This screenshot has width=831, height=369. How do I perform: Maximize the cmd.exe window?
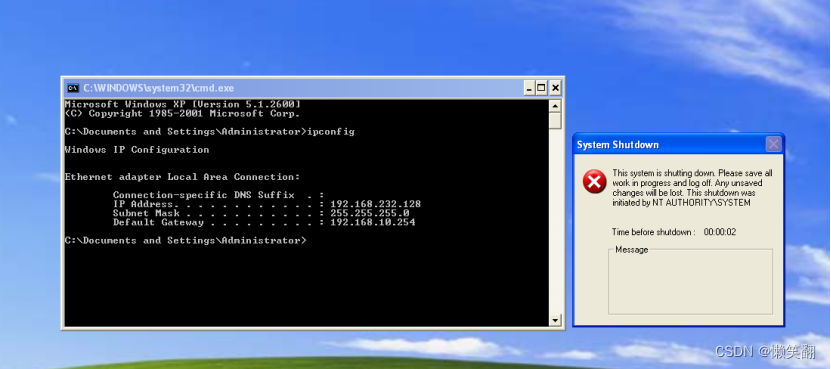coord(542,88)
